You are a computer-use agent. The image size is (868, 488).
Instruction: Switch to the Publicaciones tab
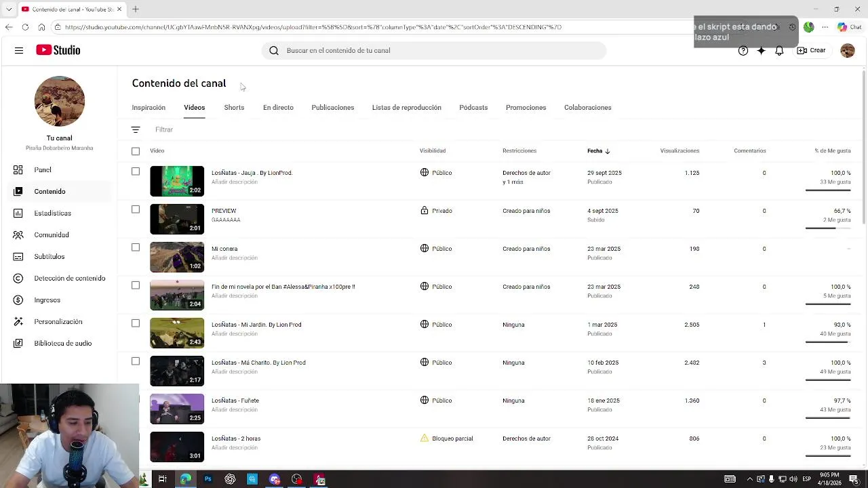332,107
